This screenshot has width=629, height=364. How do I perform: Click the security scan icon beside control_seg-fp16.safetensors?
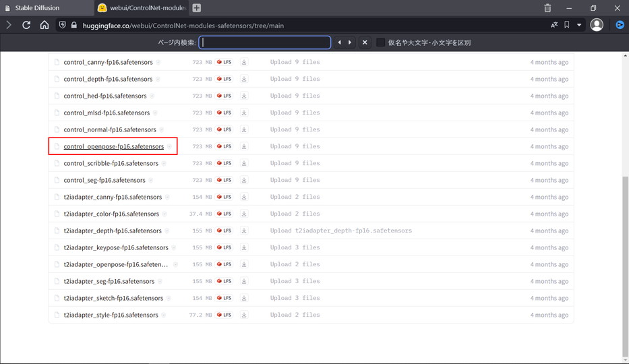(151, 180)
